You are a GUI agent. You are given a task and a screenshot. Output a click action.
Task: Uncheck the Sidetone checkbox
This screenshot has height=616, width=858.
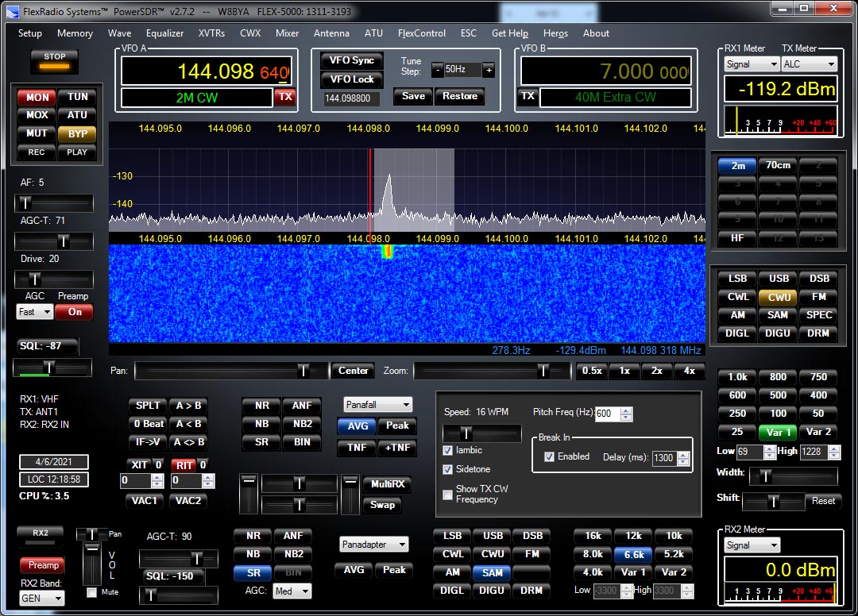point(447,469)
